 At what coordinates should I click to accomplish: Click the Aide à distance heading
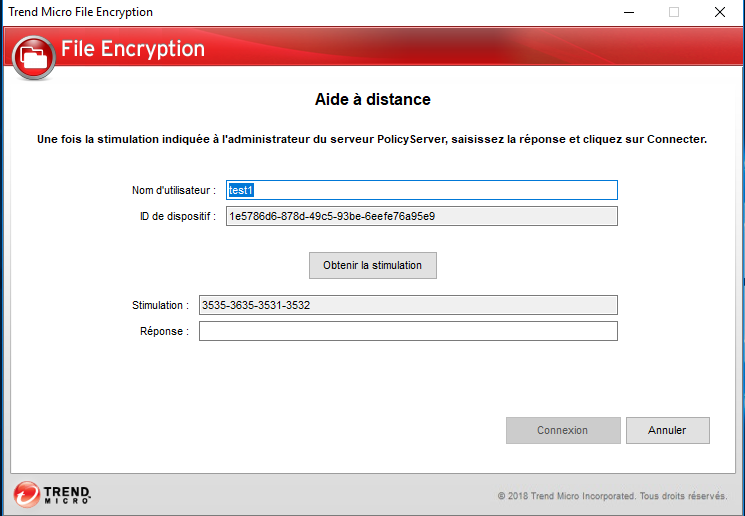(372, 100)
